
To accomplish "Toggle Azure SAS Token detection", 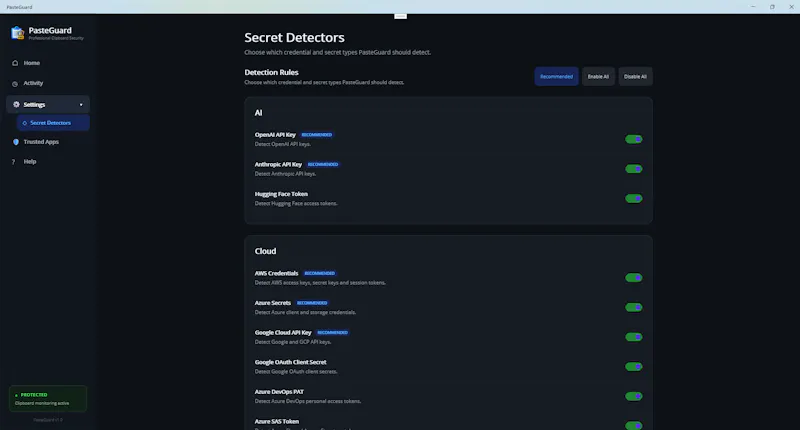I will (x=634, y=425).
